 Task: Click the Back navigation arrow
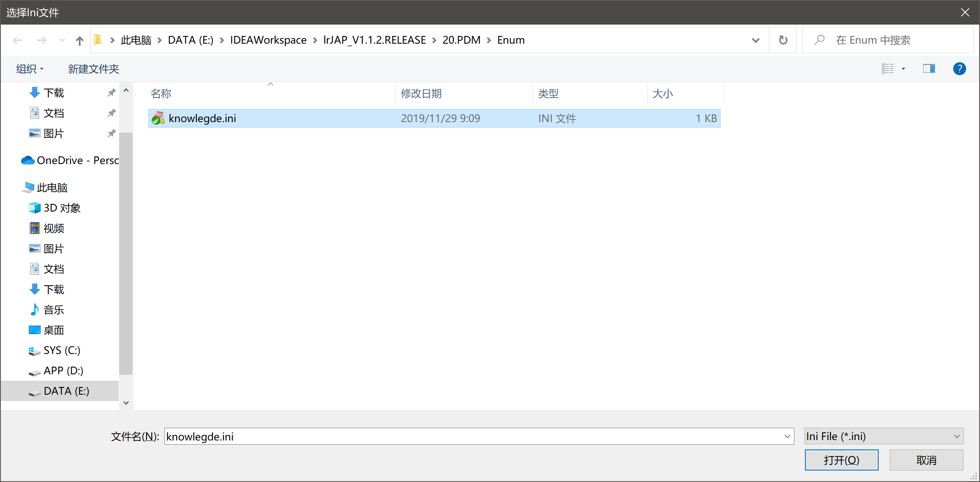17,40
